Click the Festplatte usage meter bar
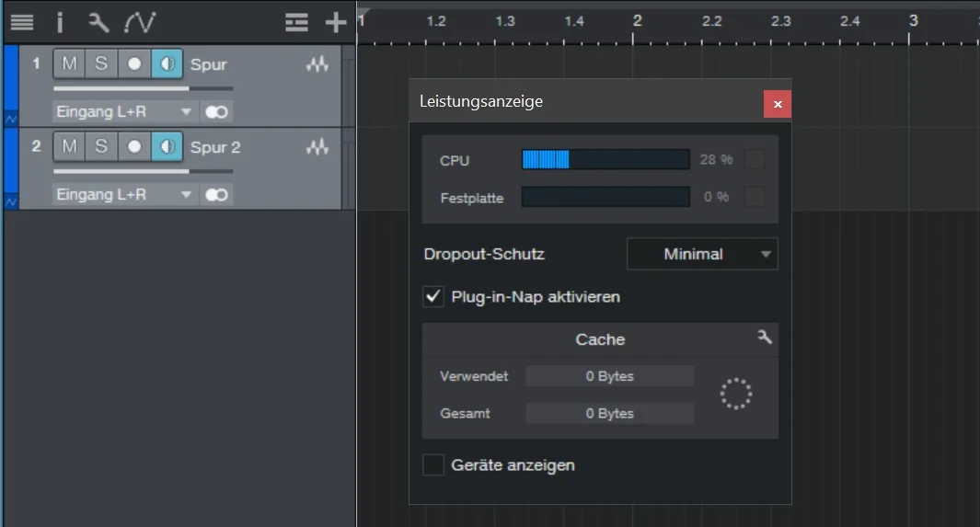Image resolution: width=980 pixels, height=527 pixels. click(605, 197)
